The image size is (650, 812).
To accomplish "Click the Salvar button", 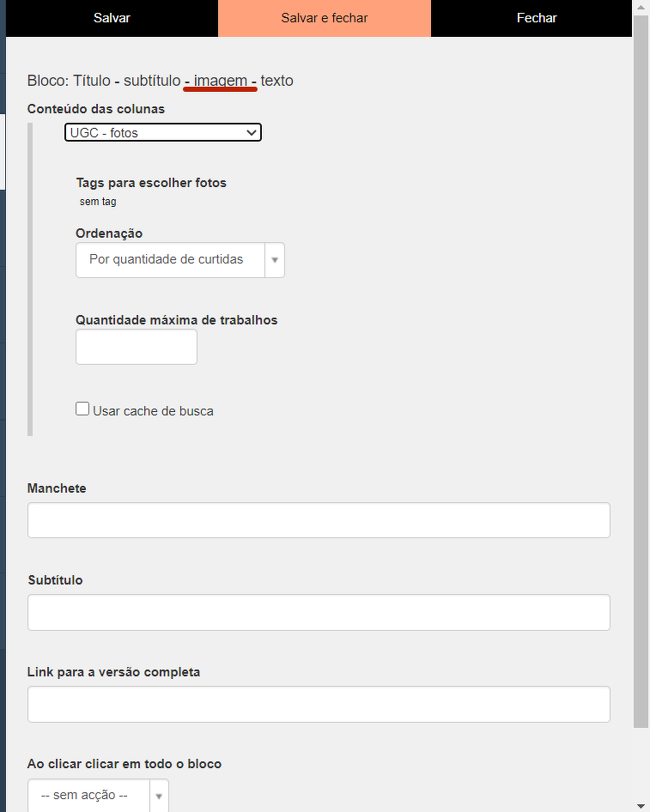I will 112,18.
